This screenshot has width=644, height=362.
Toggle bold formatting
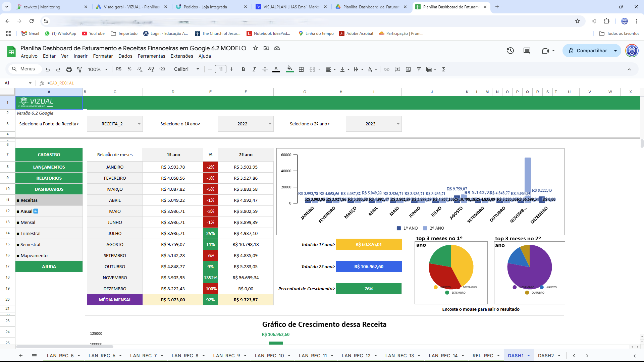pyautogui.click(x=244, y=69)
